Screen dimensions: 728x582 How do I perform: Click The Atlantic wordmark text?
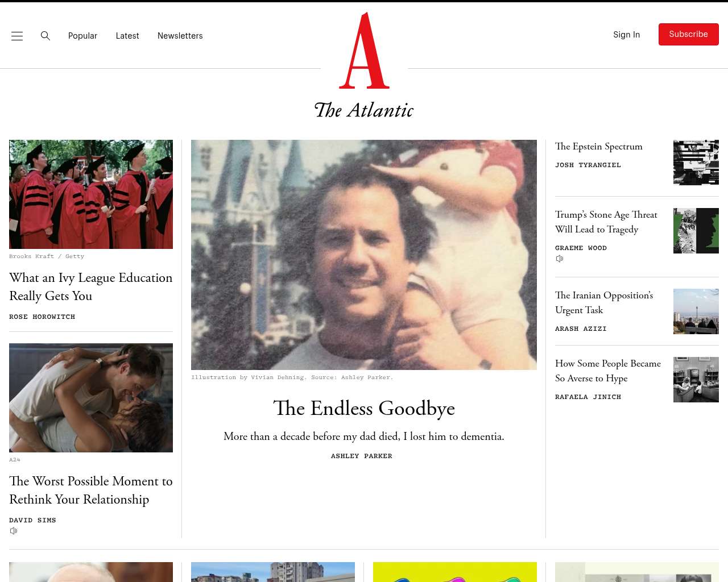pos(364,110)
